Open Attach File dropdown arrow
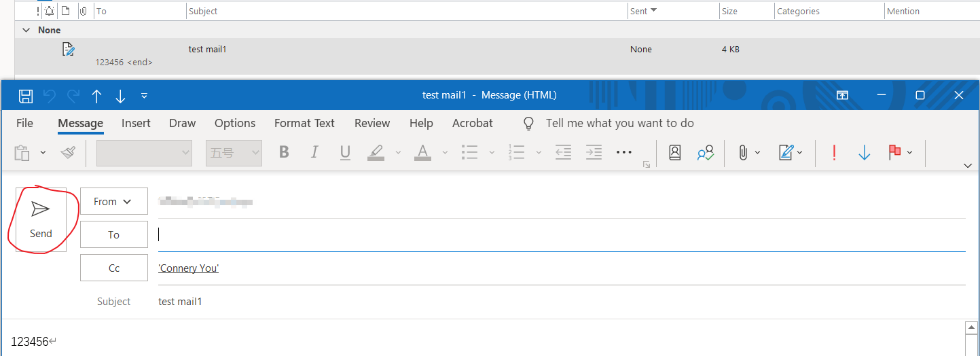Viewport: 980px width, 356px height. [758, 153]
